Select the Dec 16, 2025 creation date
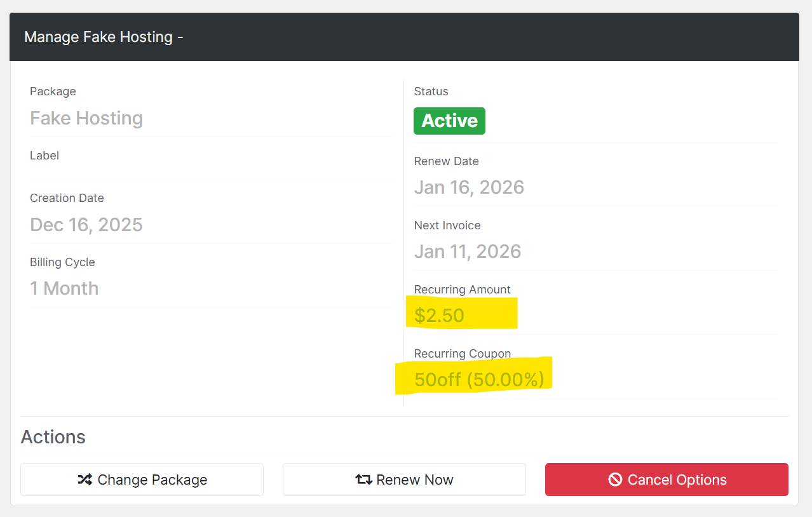This screenshot has width=812, height=517. point(86,225)
